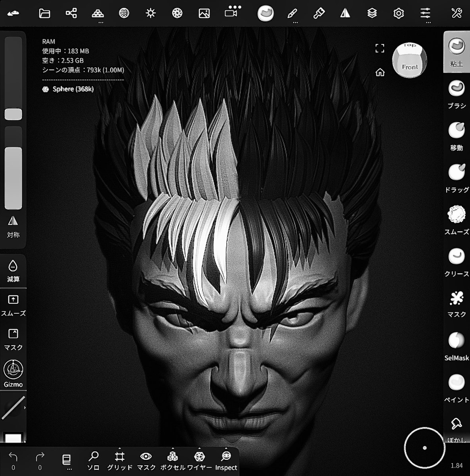Viewport: 470px width, 476px height.
Task: Select the 移動 (Move) tool
Action: 457,136
